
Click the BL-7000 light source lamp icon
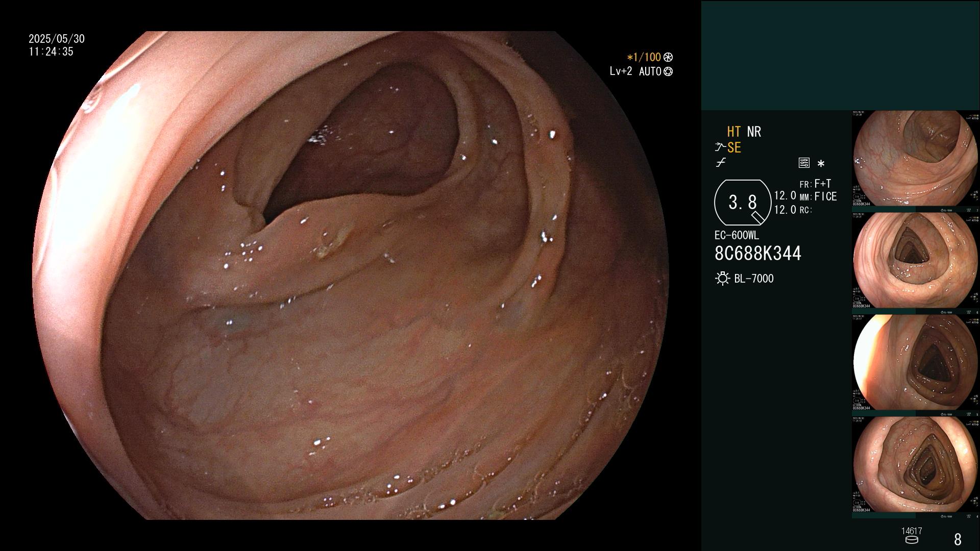coord(722,279)
